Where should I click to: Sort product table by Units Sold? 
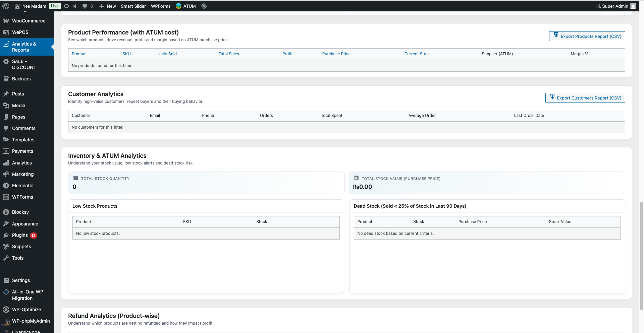(167, 54)
